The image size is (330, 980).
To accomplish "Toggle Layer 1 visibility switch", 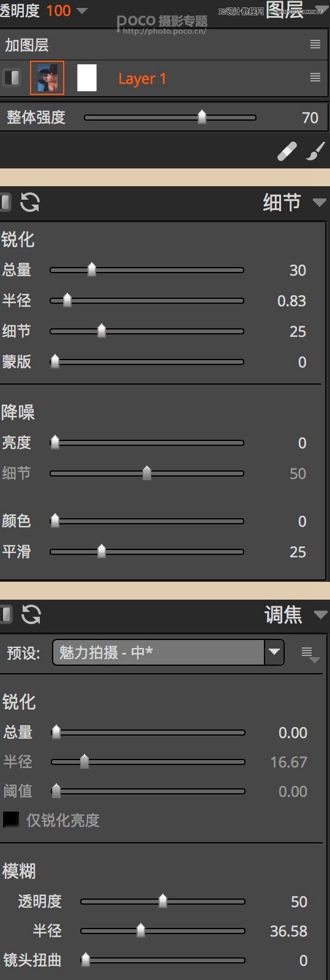I will point(12,78).
